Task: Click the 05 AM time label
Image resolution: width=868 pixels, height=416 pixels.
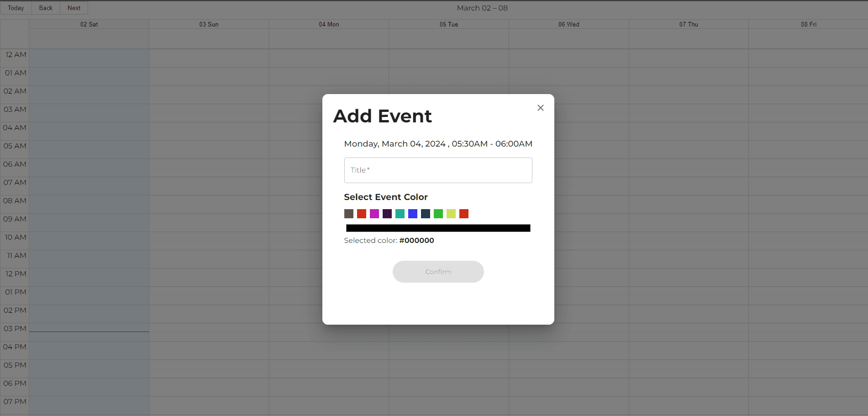Action: pos(15,146)
